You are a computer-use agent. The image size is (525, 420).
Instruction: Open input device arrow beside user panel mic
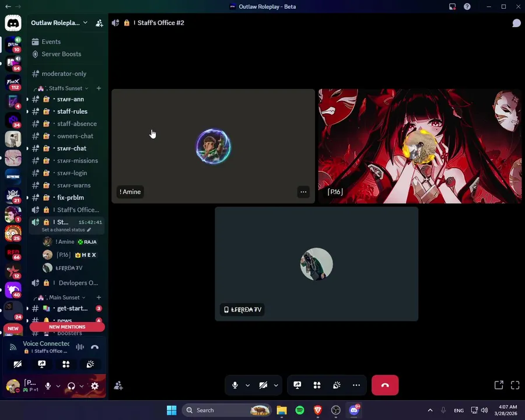pos(58,386)
